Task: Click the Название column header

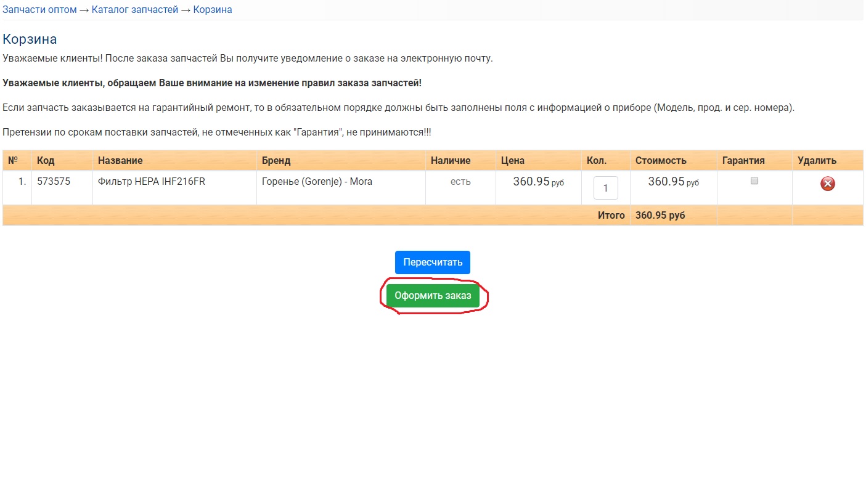Action: [x=120, y=160]
